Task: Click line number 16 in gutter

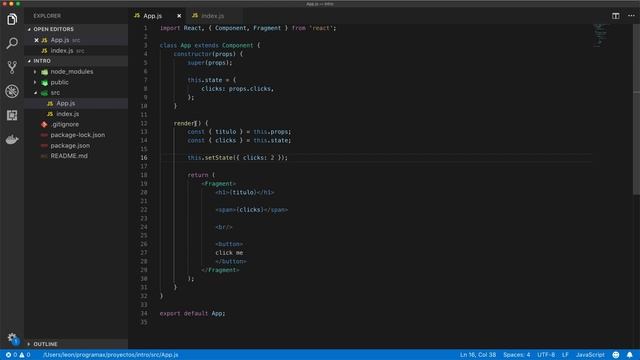Action: coord(144,158)
